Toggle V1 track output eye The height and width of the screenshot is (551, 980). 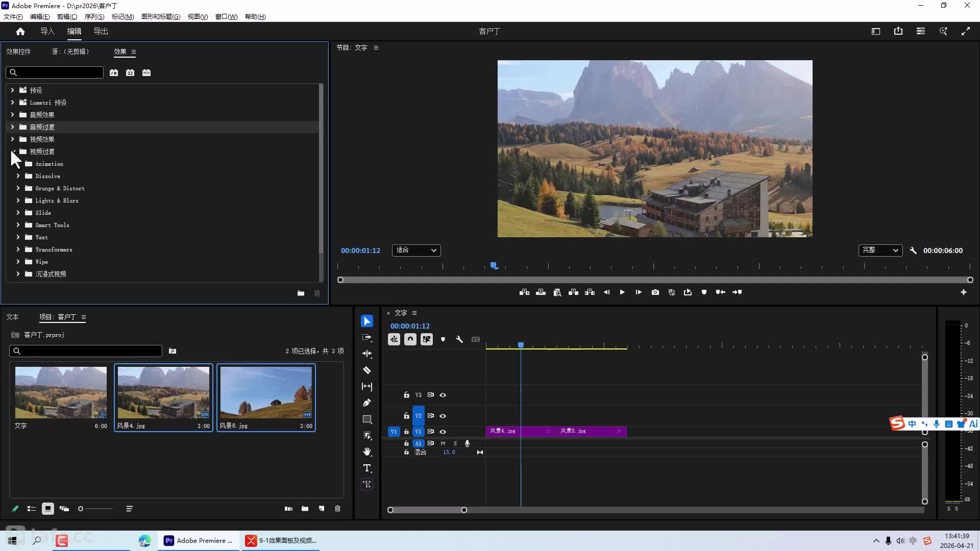pyautogui.click(x=443, y=432)
